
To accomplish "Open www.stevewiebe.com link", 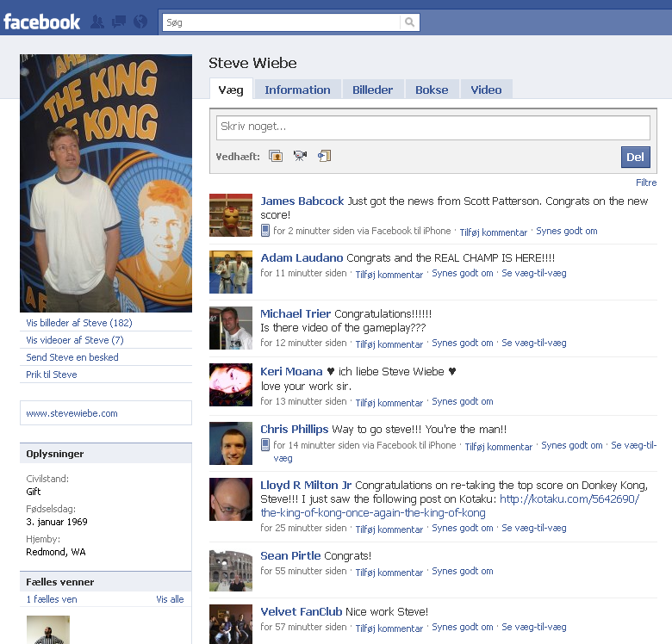I will (x=72, y=413).
